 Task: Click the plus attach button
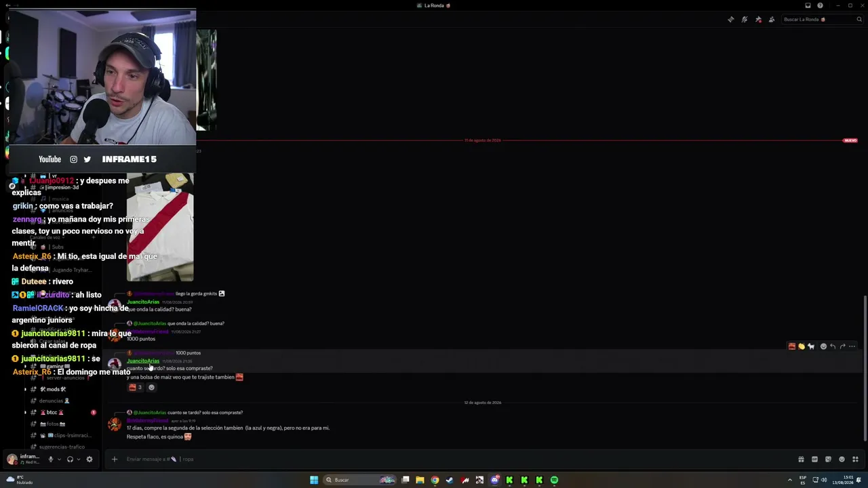tap(115, 459)
